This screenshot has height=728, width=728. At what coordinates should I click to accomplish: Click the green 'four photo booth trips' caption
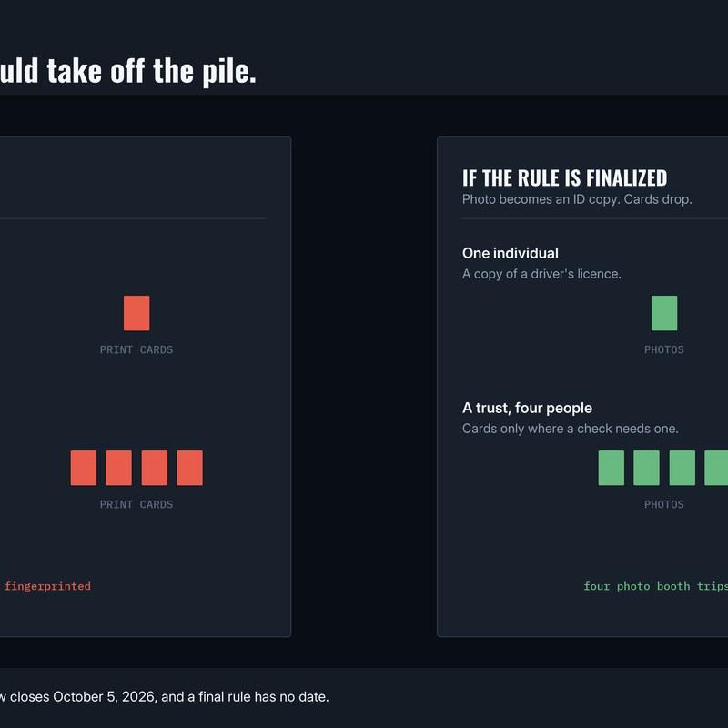655,586
